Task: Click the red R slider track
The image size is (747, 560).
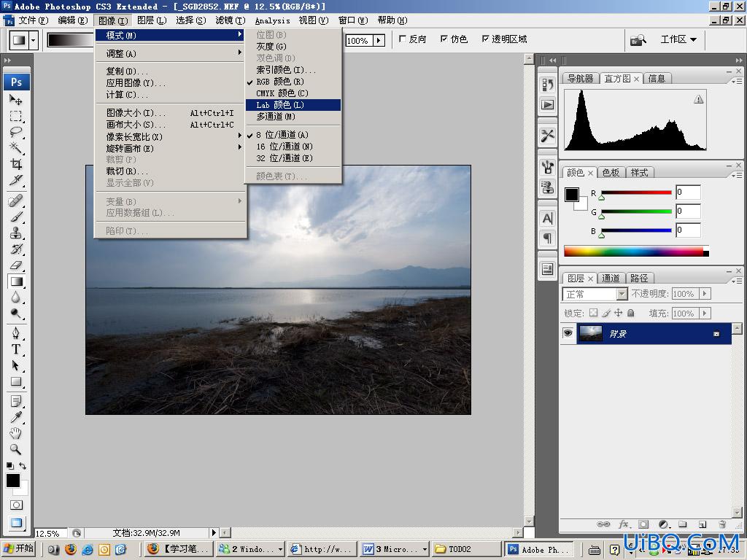Action: tap(636, 192)
